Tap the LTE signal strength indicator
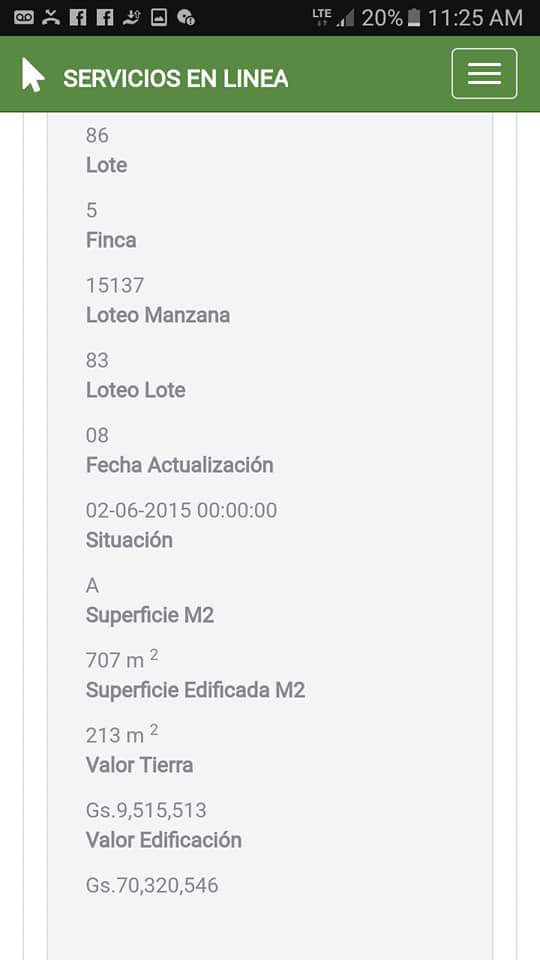Screen dimensions: 540x960 pyautogui.click(x=333, y=17)
